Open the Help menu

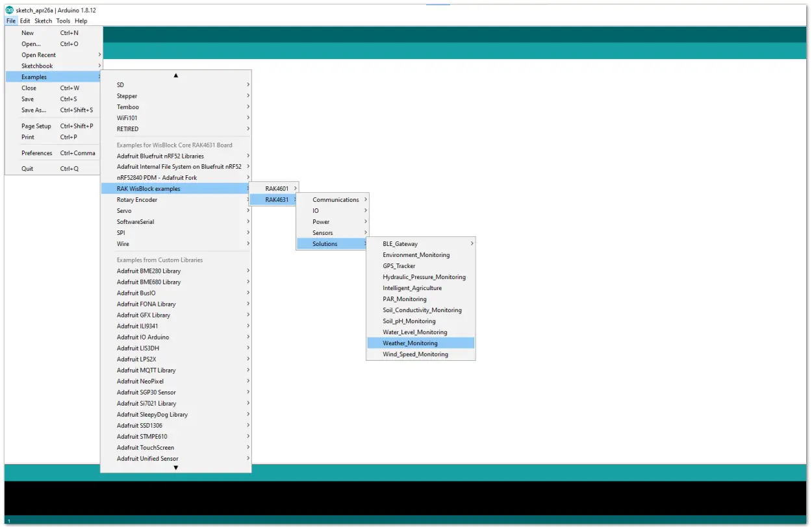pos(81,21)
